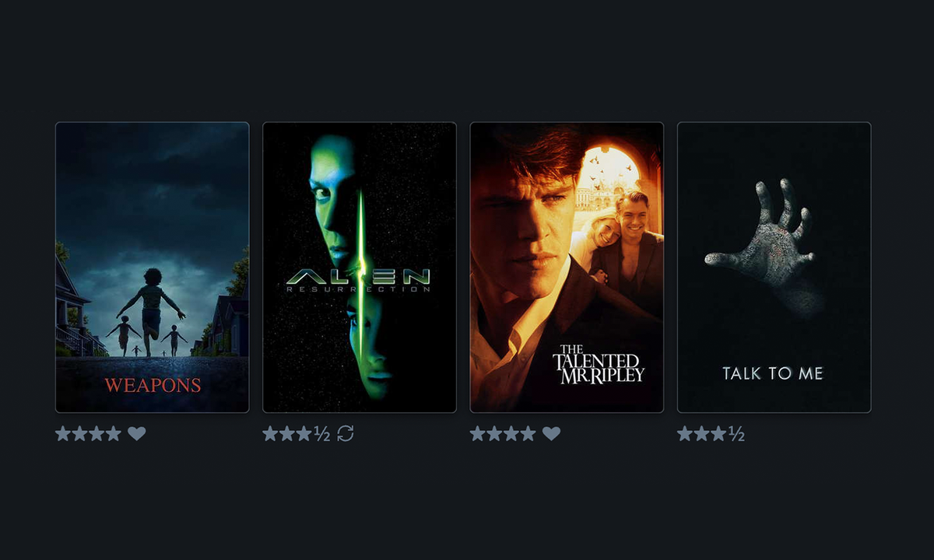Screen dimensions: 934x560
Task: Open the Talk to Me poster
Action: pos(774,268)
